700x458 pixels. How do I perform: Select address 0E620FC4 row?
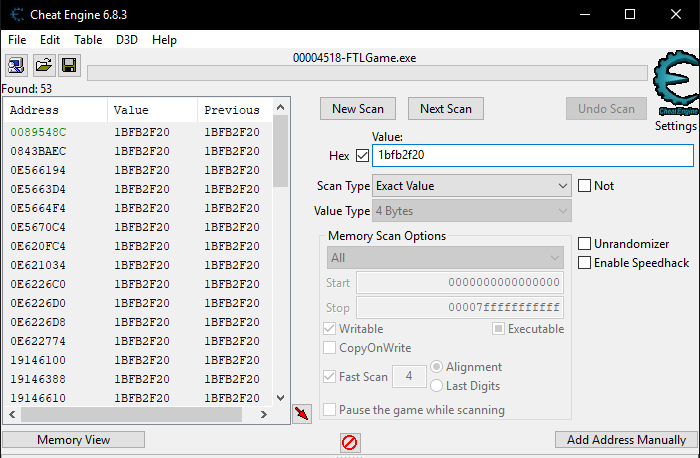(x=138, y=246)
